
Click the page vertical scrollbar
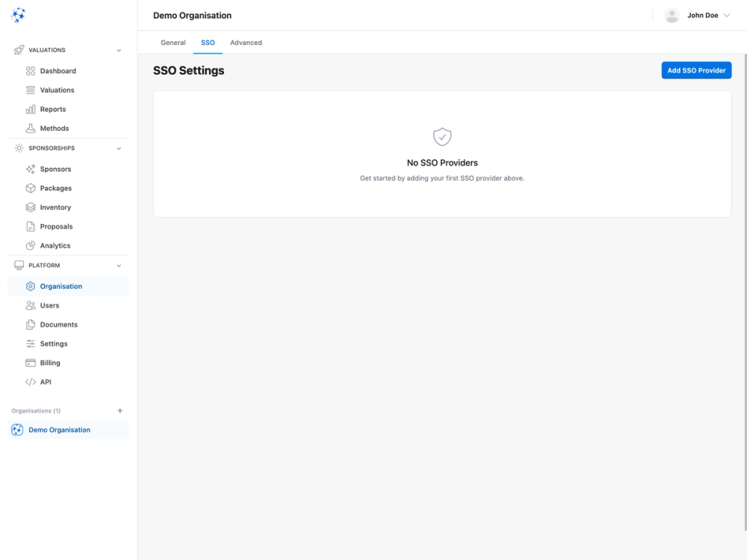[745, 293]
